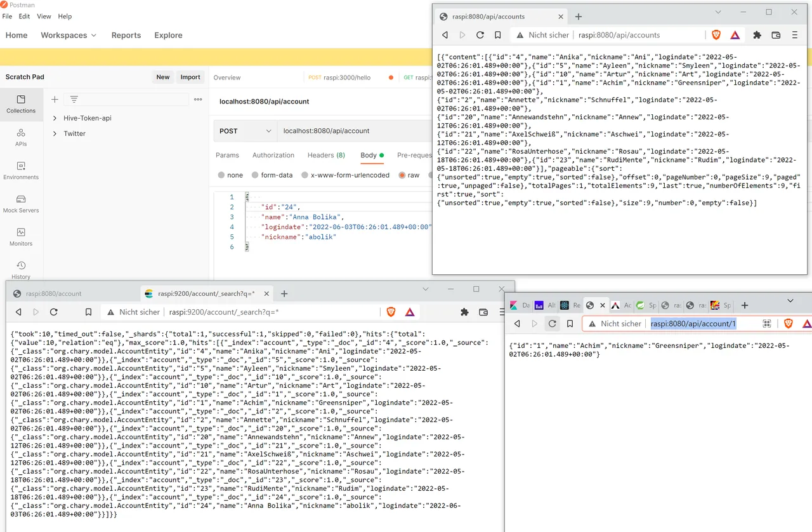Viewport: 812px width, 532px height.
Task: Open the Monitors sidebar panel in Postman
Action: click(x=21, y=237)
